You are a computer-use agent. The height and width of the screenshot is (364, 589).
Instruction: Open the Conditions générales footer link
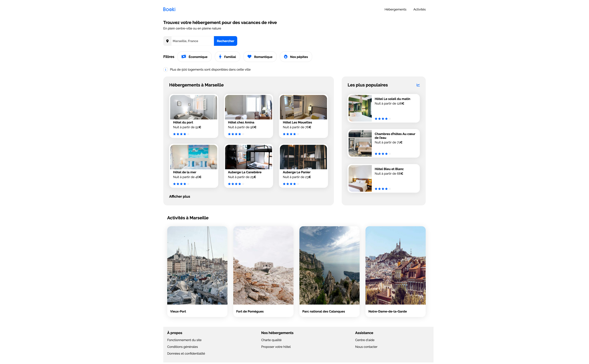182,347
